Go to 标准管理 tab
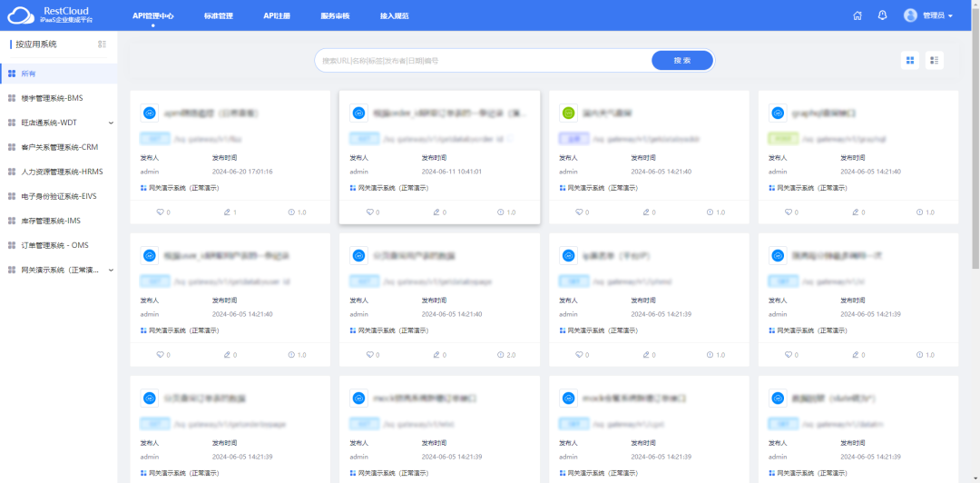Screen dimensions: 980x483 (x=218, y=15)
